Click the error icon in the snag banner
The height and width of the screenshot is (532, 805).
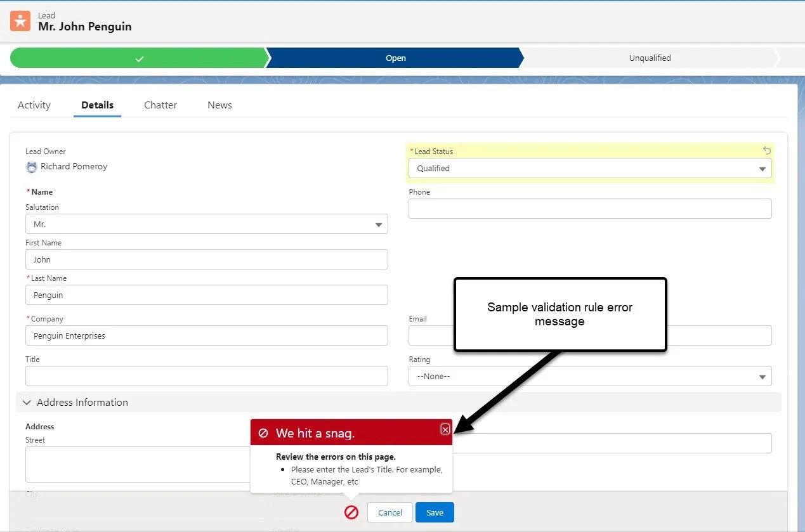tap(263, 432)
